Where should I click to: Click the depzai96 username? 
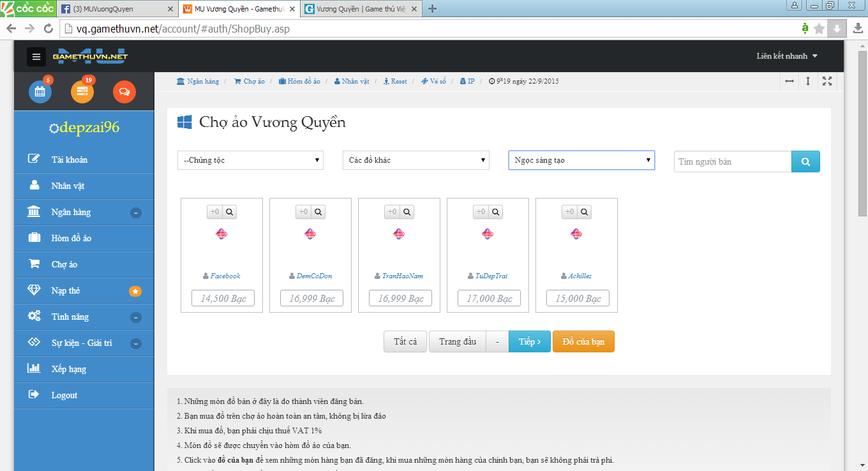(x=89, y=127)
